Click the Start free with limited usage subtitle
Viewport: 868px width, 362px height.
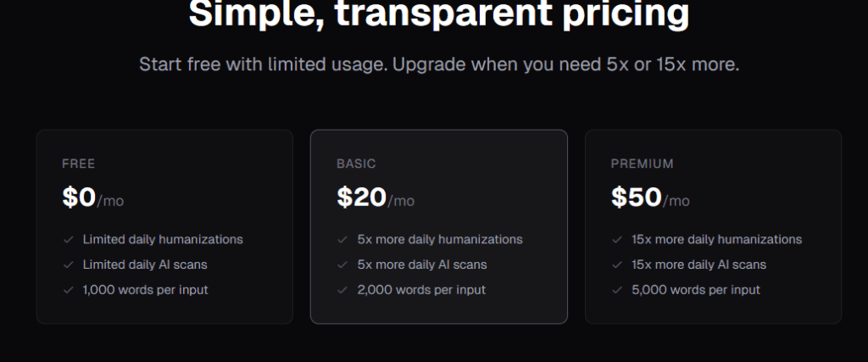click(438, 64)
